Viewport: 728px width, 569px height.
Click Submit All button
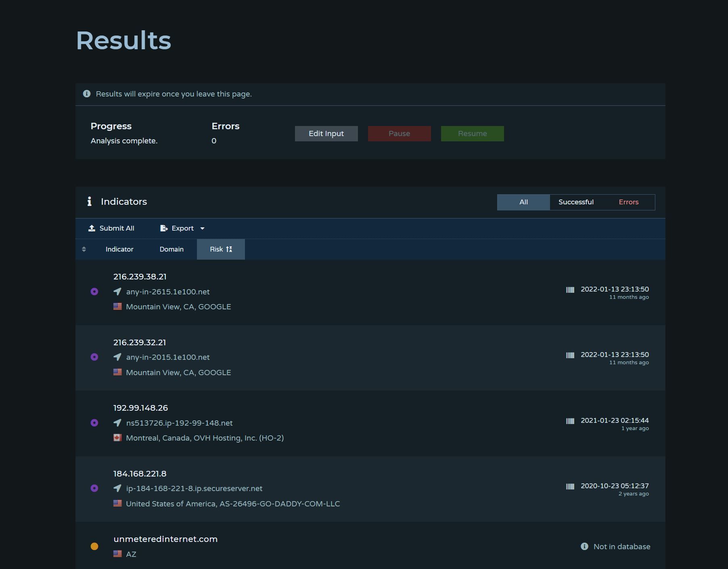(111, 228)
